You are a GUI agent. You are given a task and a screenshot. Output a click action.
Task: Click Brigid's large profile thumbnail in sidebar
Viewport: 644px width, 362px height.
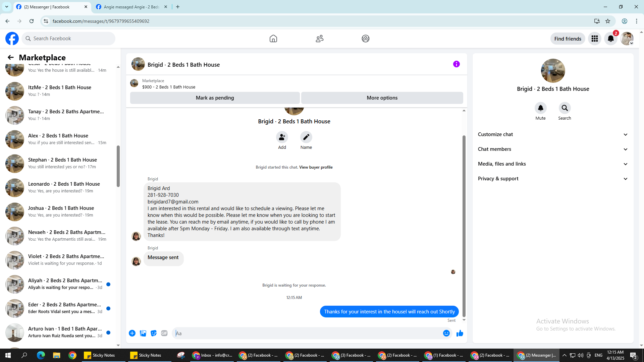click(553, 71)
